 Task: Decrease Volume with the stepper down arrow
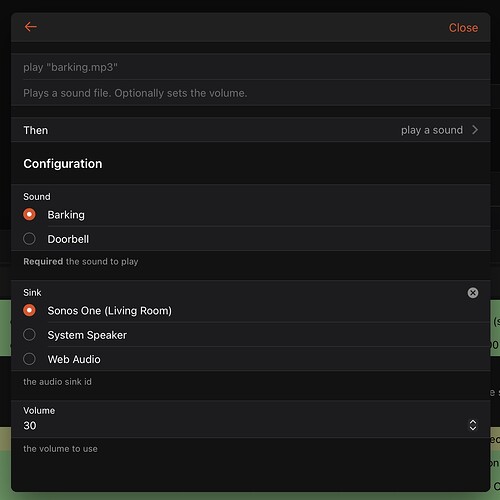coord(473,428)
